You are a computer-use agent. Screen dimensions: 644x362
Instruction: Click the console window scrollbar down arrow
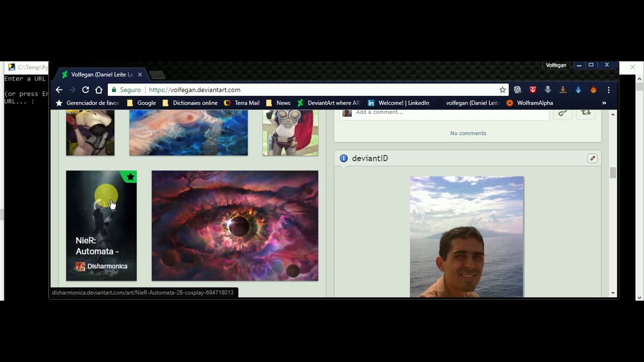pos(639,297)
